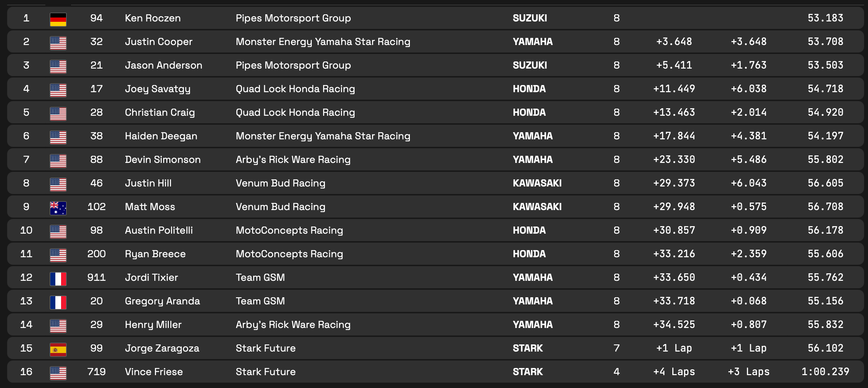Click the Spanish flag beside Jorge Zaragoza
The height and width of the screenshot is (388, 868).
pos(58,349)
